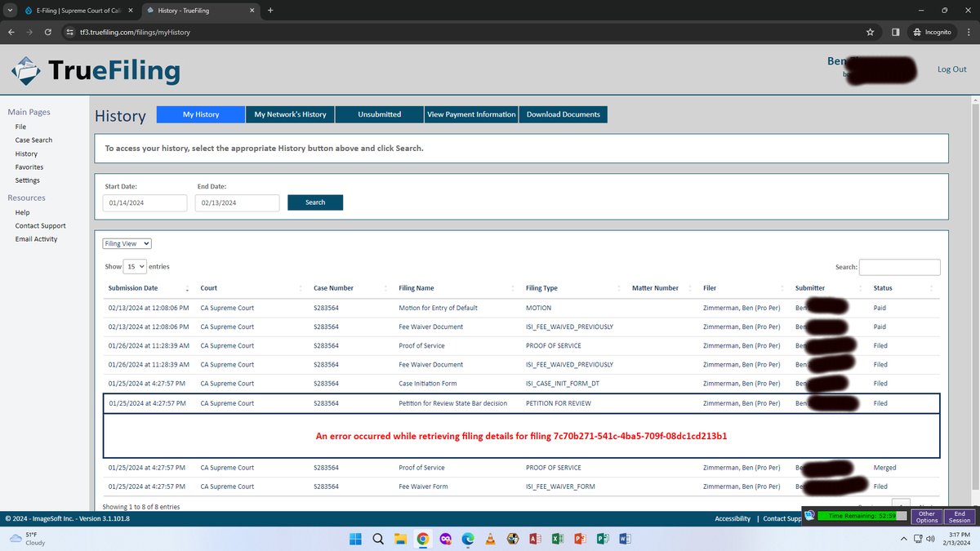Click the End Session button

coord(960,518)
